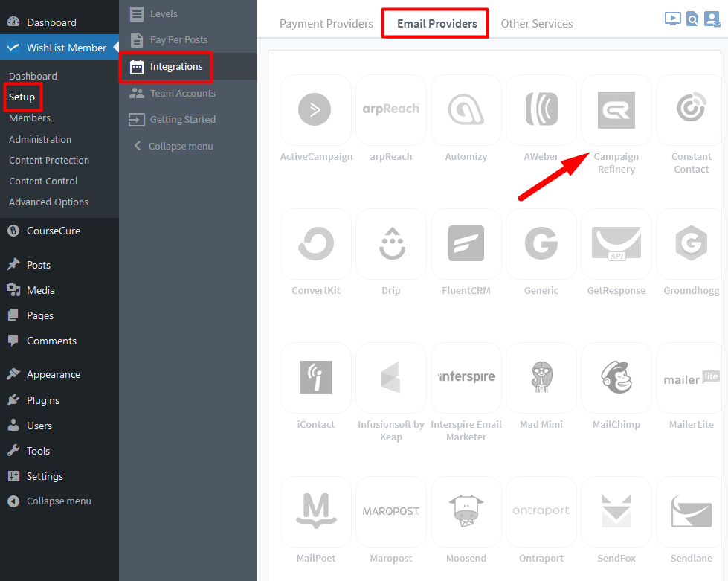The image size is (728, 581).
Task: Go to WishList Member Dashboard link
Action: click(33, 76)
